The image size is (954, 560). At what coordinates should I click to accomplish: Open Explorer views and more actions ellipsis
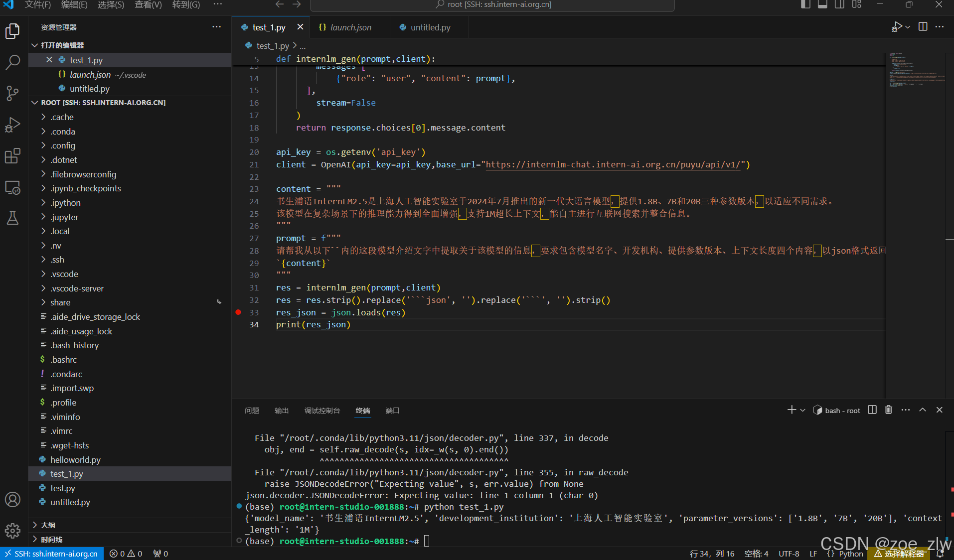tap(216, 27)
